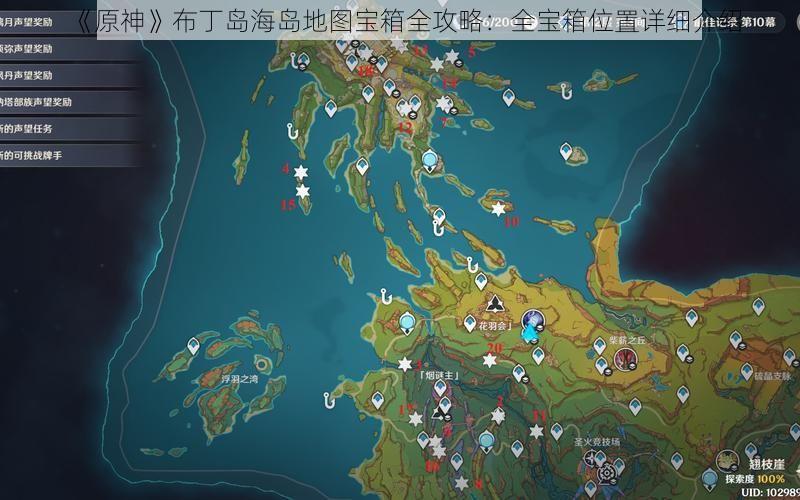Click the 第10幕 record text at top right
Screen dimensions: 800x500
(x=758, y=22)
